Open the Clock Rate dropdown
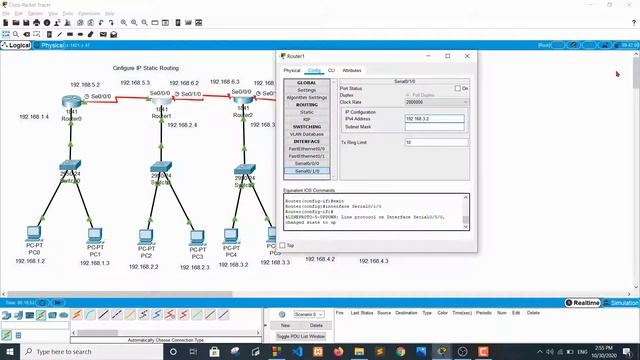The height and width of the screenshot is (360, 640). coord(436,102)
